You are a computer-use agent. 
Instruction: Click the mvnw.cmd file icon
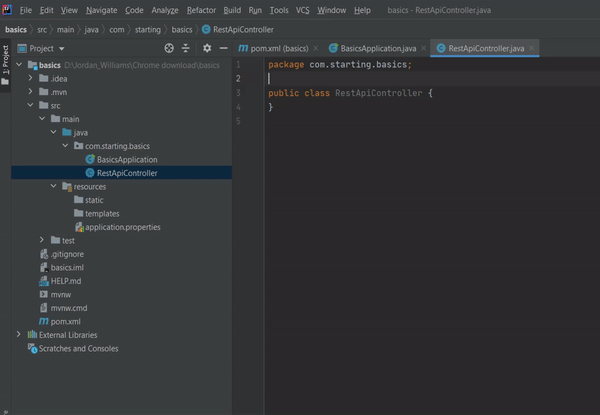tap(44, 308)
